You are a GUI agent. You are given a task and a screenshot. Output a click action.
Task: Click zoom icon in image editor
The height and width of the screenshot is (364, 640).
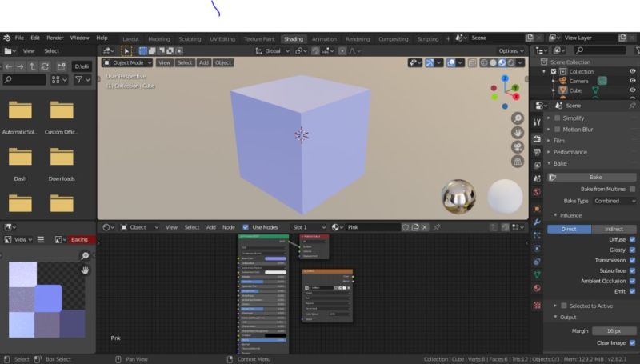click(x=85, y=256)
